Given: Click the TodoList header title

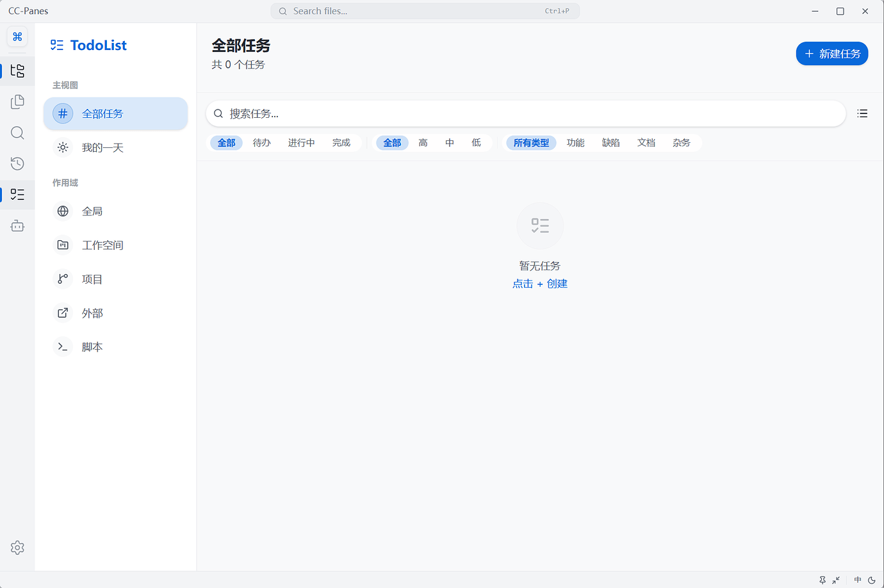Looking at the screenshot, I should pyautogui.click(x=99, y=45).
